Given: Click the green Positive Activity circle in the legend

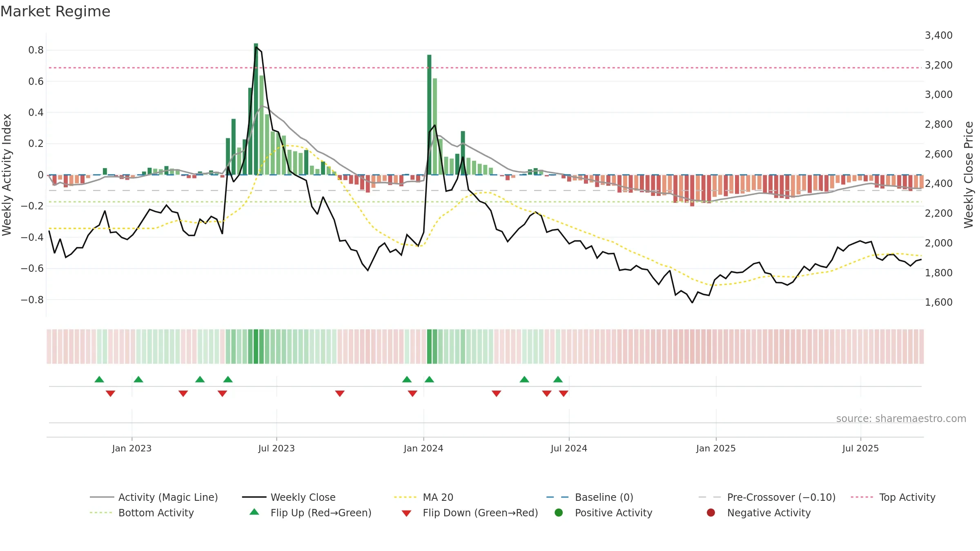Looking at the screenshot, I should coord(559,513).
